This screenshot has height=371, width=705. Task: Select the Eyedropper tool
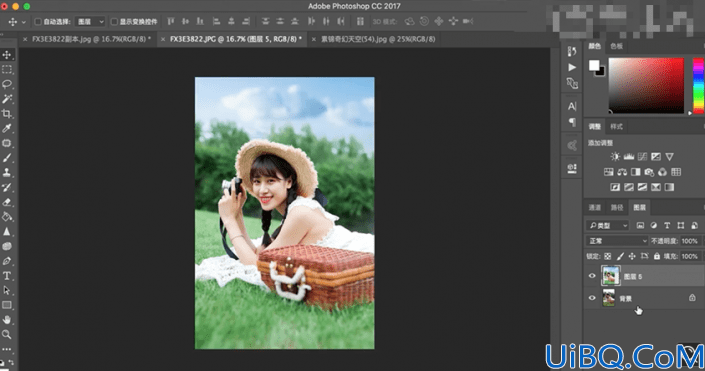pyautogui.click(x=7, y=128)
